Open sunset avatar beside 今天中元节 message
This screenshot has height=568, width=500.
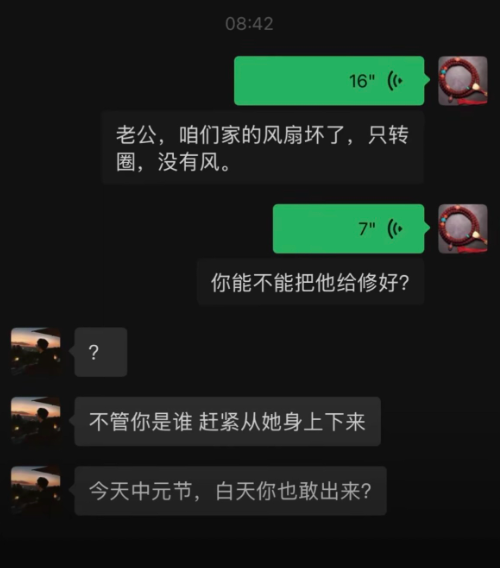36,490
